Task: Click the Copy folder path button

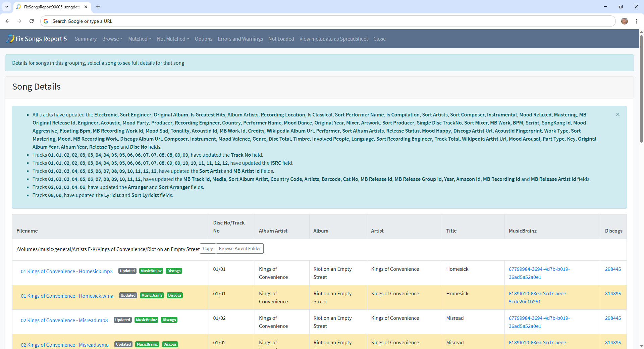Action: tap(208, 249)
